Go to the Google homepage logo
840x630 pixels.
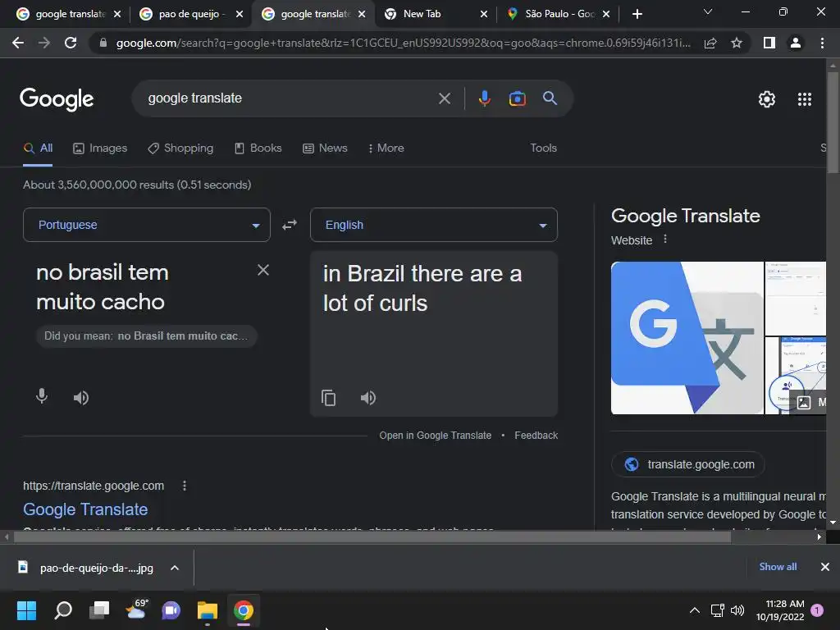pos(57,98)
